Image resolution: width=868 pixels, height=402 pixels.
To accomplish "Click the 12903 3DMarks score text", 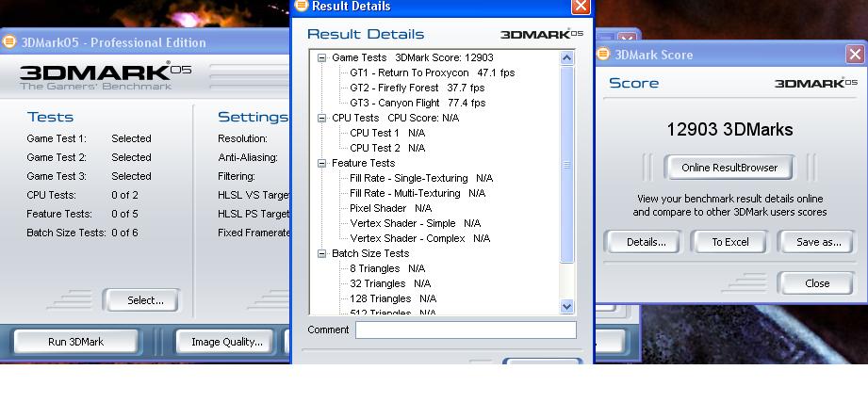I will click(729, 129).
